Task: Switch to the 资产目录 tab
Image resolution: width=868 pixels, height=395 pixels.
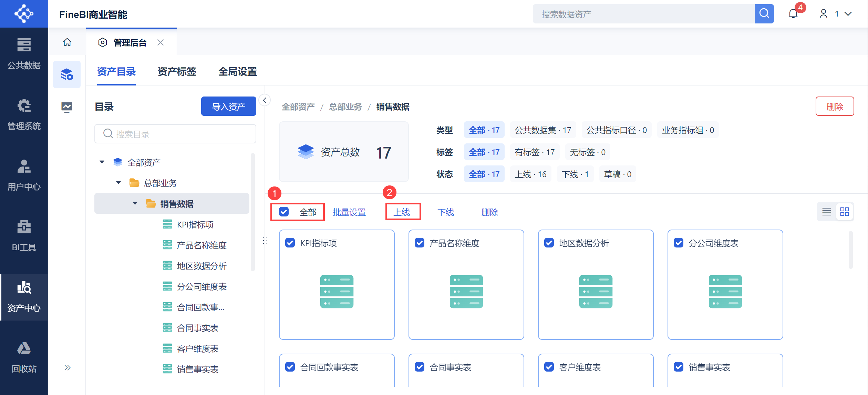Action: pos(116,72)
